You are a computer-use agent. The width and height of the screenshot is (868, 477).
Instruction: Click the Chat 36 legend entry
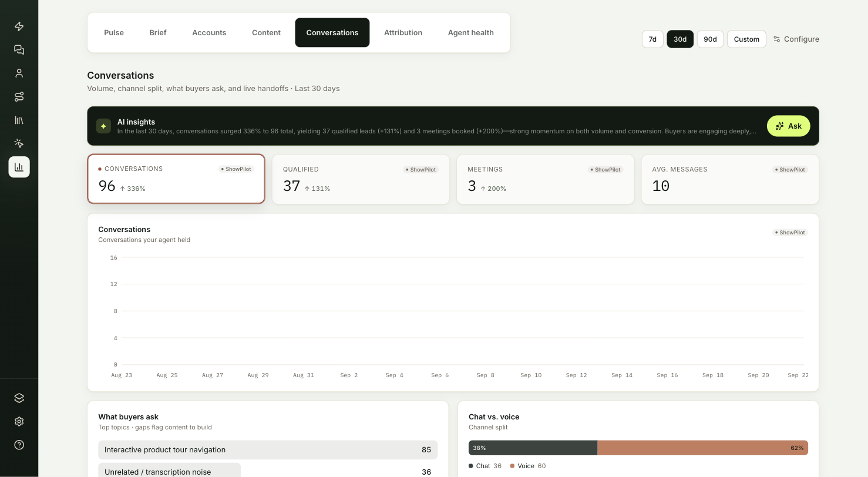point(485,466)
